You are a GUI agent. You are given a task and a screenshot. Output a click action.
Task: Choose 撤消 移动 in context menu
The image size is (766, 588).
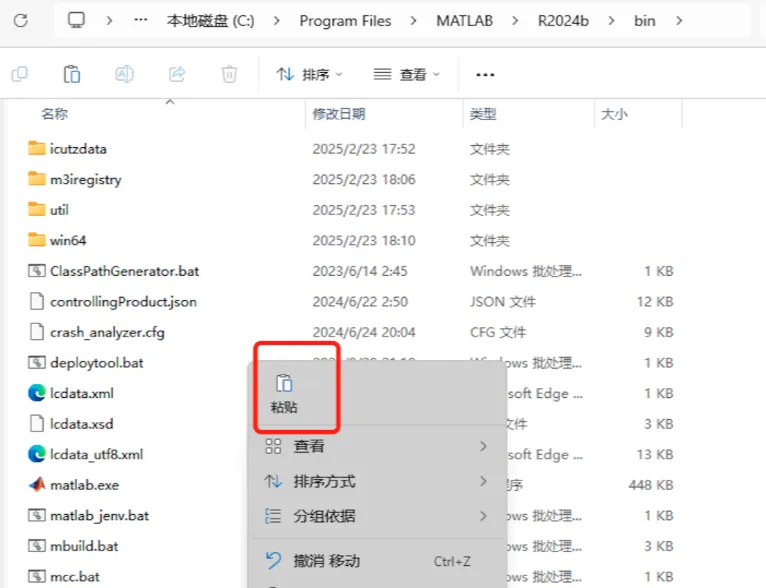coord(376,561)
